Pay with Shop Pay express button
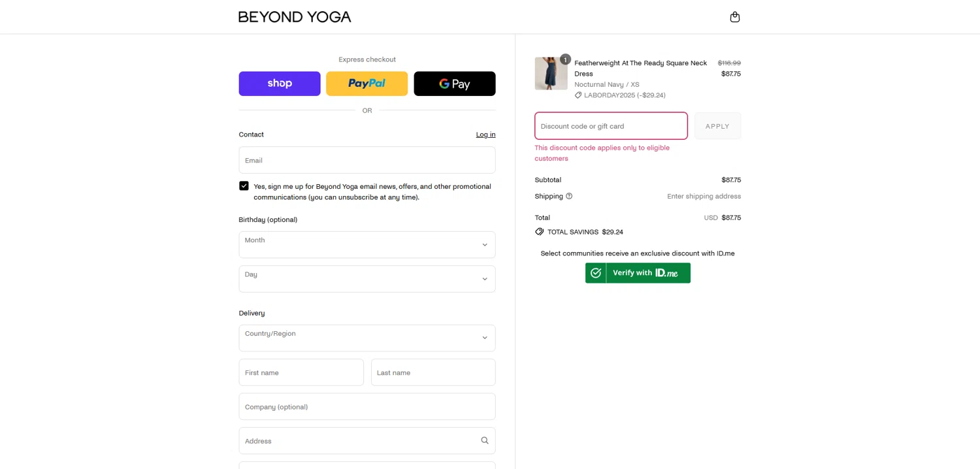Viewport: 980px width, 469px height. [280, 84]
